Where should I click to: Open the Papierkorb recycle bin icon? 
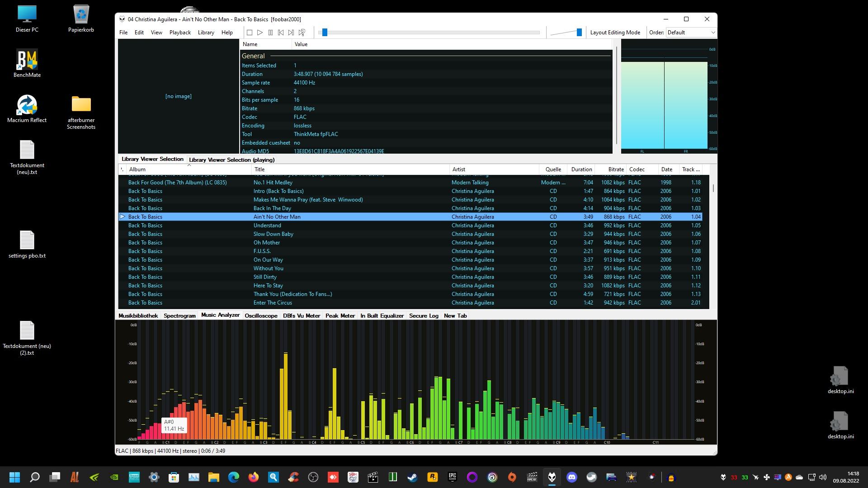tap(81, 19)
